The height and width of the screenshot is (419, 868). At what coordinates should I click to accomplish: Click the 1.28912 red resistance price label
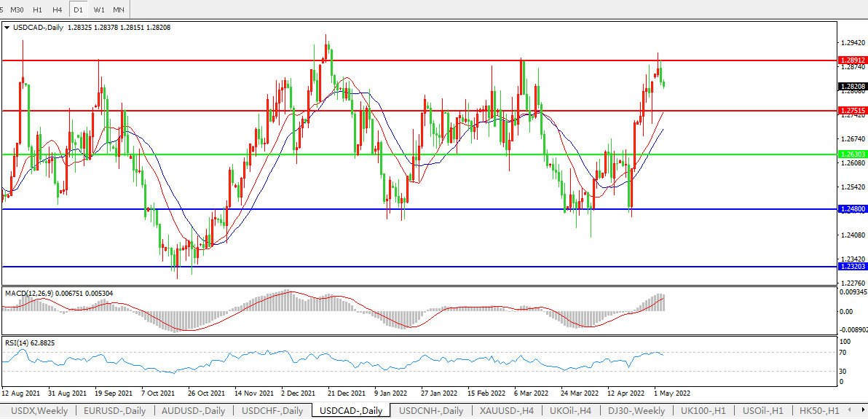[x=852, y=60]
